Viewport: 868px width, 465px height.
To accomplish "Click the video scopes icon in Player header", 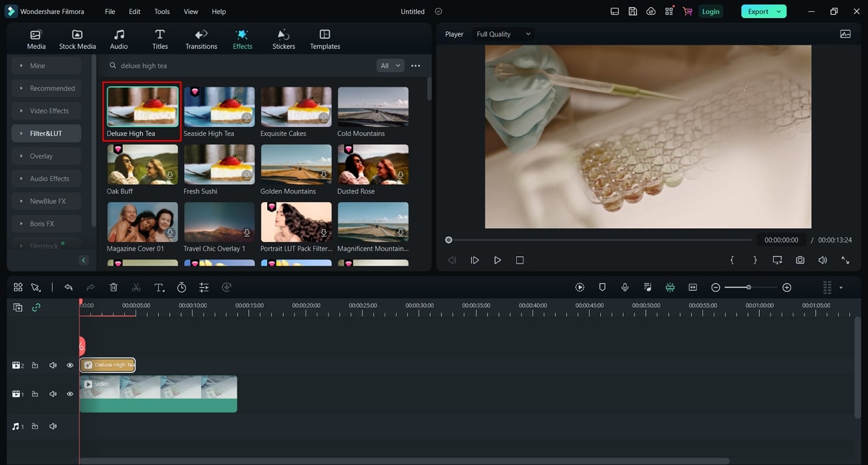I will pyautogui.click(x=845, y=34).
